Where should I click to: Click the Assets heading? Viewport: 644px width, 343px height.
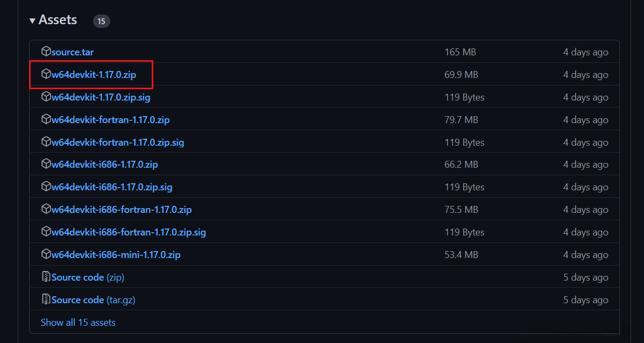58,20
